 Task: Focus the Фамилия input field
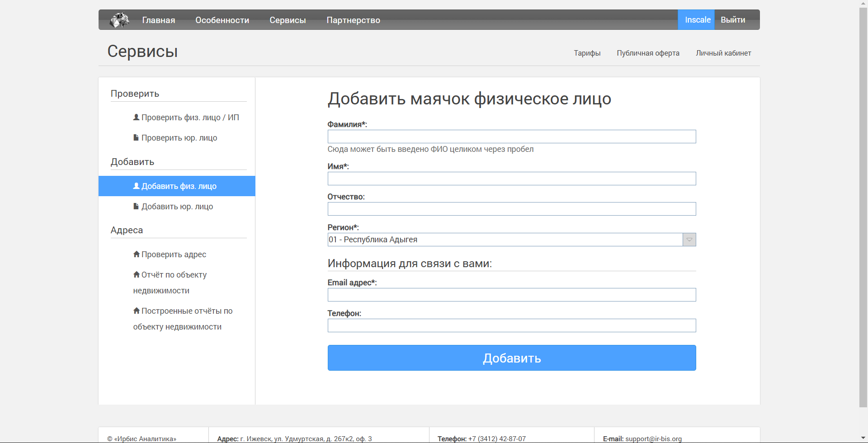(512, 137)
